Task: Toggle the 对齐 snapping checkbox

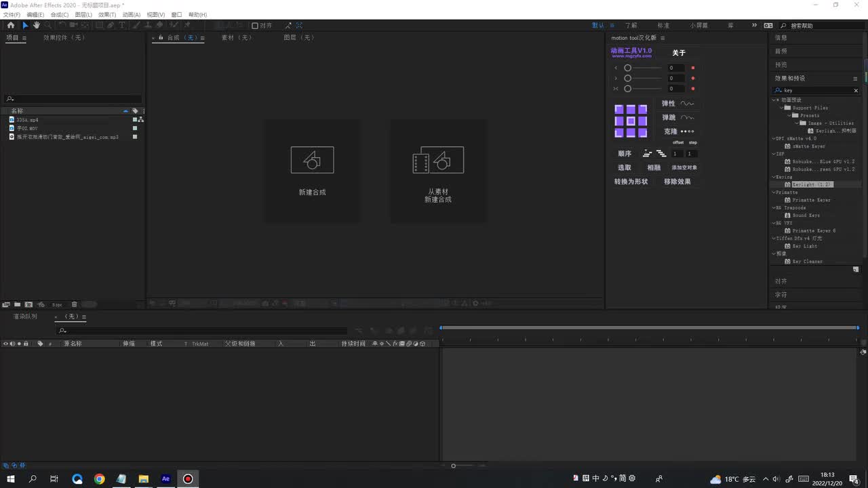Action: (255, 26)
